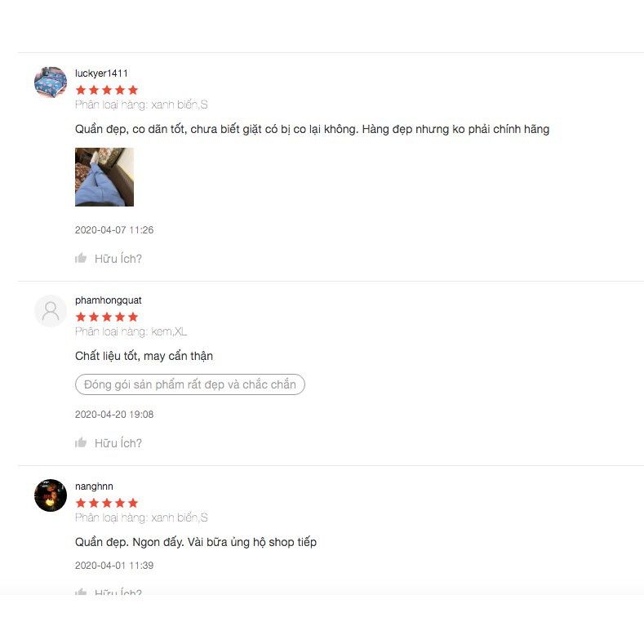Click thumbs-up icon under nanghnn's review
This screenshot has height=644, width=644.
(x=81, y=592)
